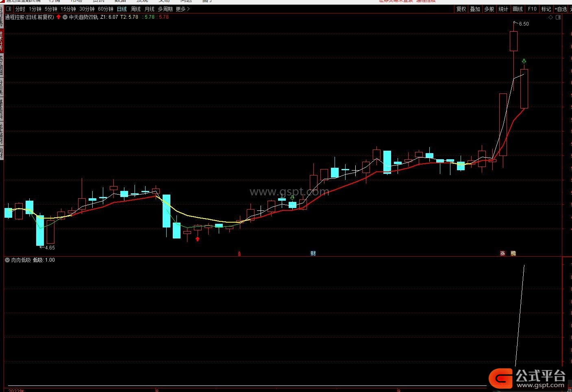Click the 6.50 high price label

(524, 24)
